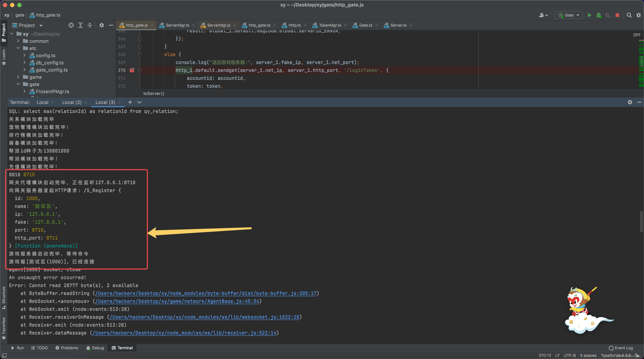
Task: Run with coverage icon
Action: (x=608, y=15)
